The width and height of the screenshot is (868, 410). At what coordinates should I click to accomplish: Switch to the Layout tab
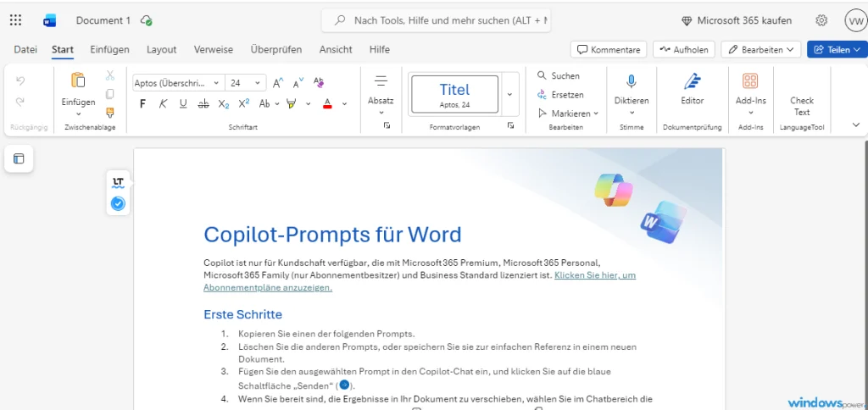162,49
